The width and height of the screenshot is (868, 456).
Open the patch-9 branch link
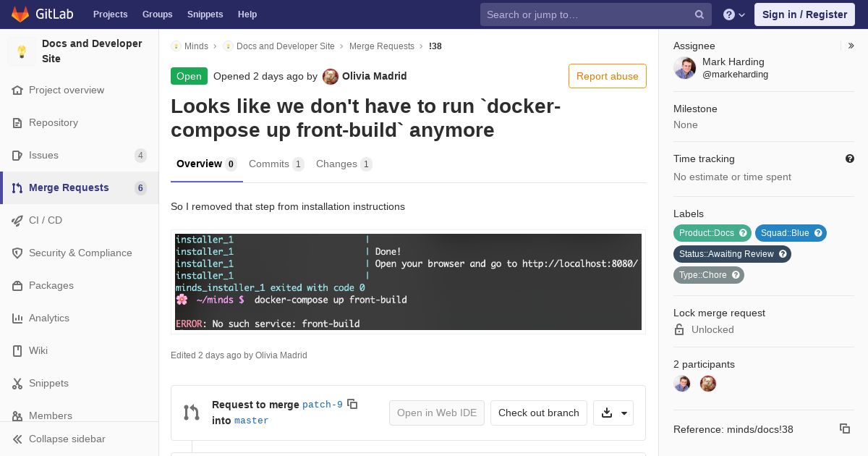click(x=323, y=405)
